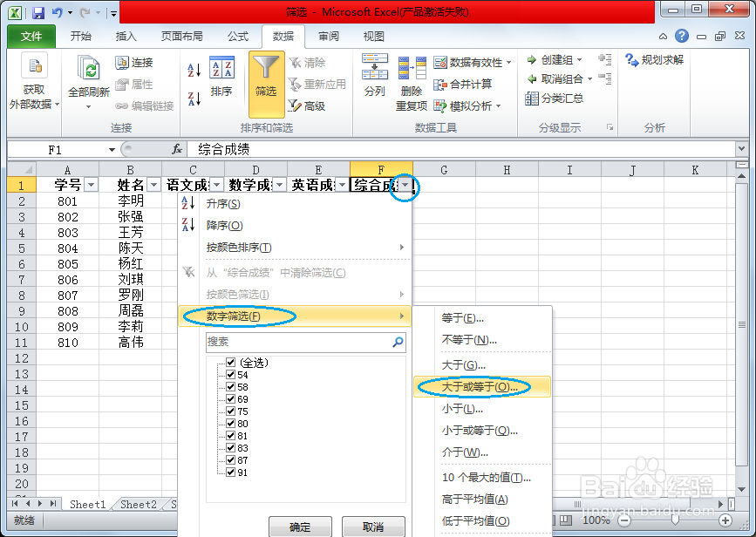The width and height of the screenshot is (756, 537).
Task: Click the sort descending Z-A ribbon icon
Action: tap(194, 99)
